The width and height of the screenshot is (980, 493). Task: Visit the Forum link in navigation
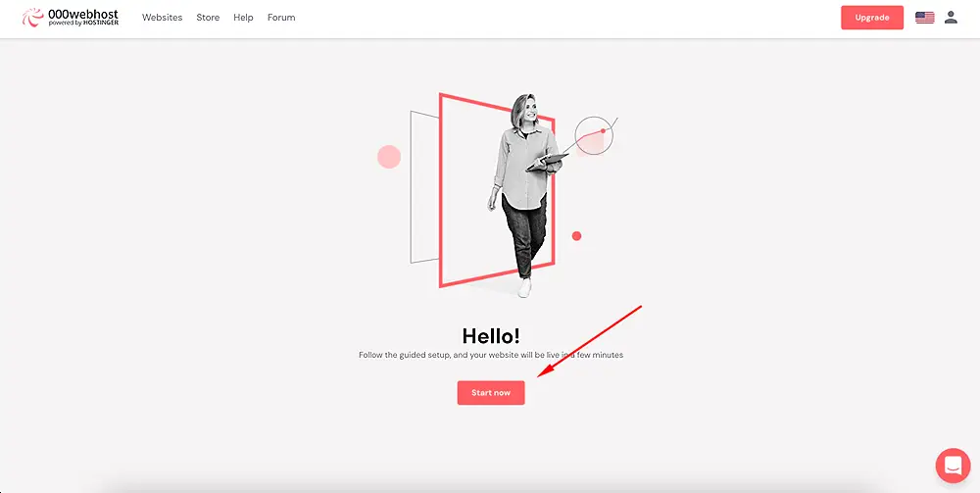pyautogui.click(x=281, y=18)
